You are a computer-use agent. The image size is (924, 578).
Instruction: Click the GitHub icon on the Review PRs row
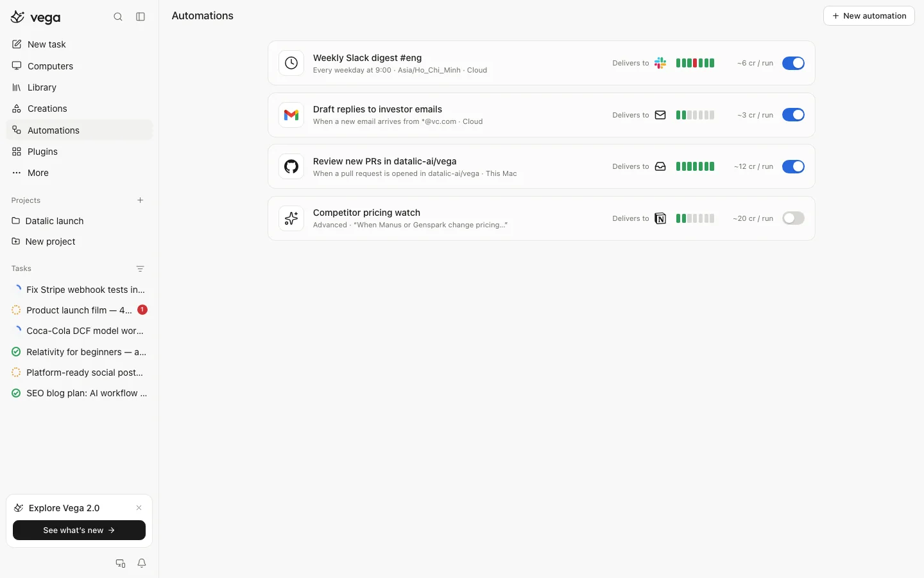291,166
